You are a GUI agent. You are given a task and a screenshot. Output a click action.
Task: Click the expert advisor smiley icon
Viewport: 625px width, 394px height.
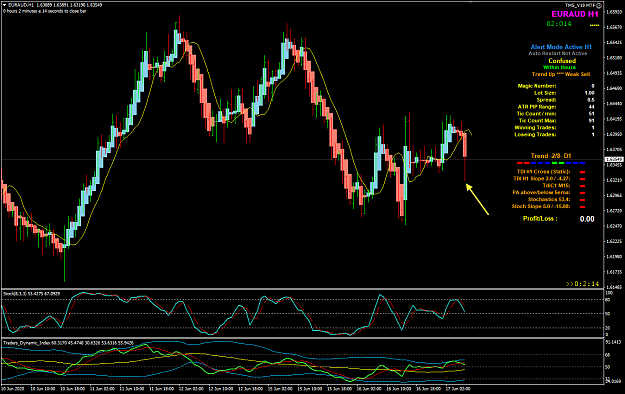coord(599,5)
